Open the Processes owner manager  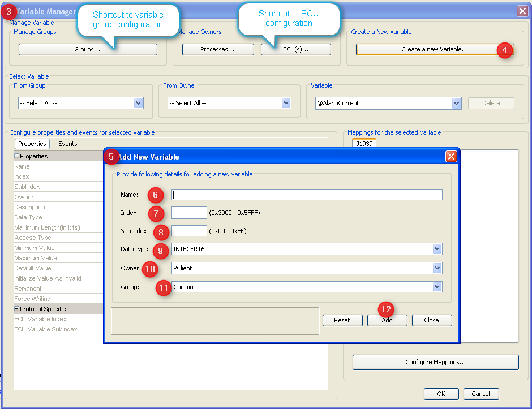click(x=218, y=49)
